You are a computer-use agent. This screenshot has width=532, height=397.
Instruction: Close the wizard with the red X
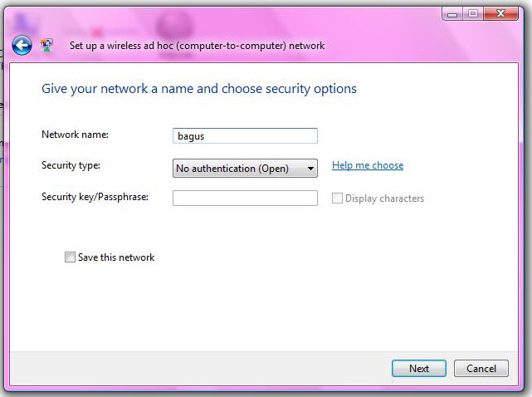500,13
